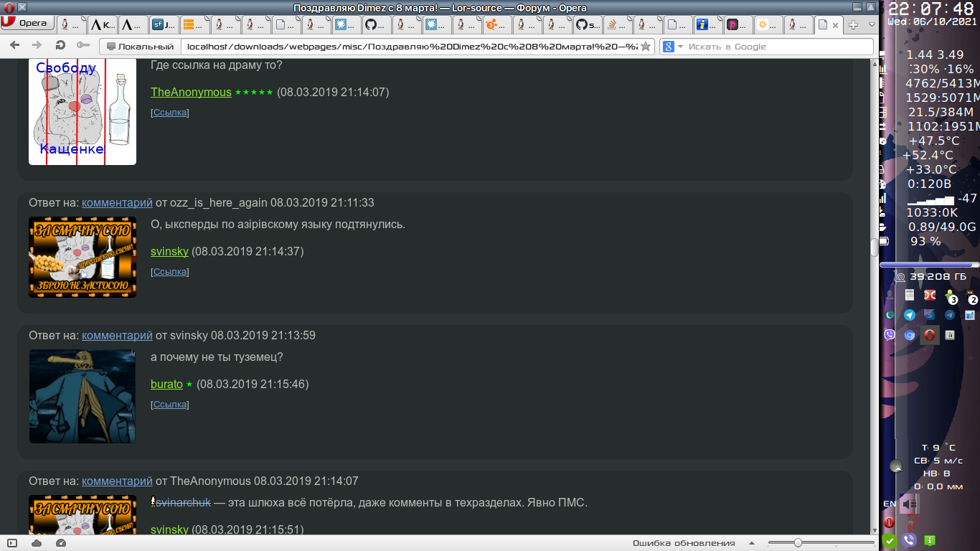
Task: Open the Skype S icon in panel
Action: tap(930, 315)
